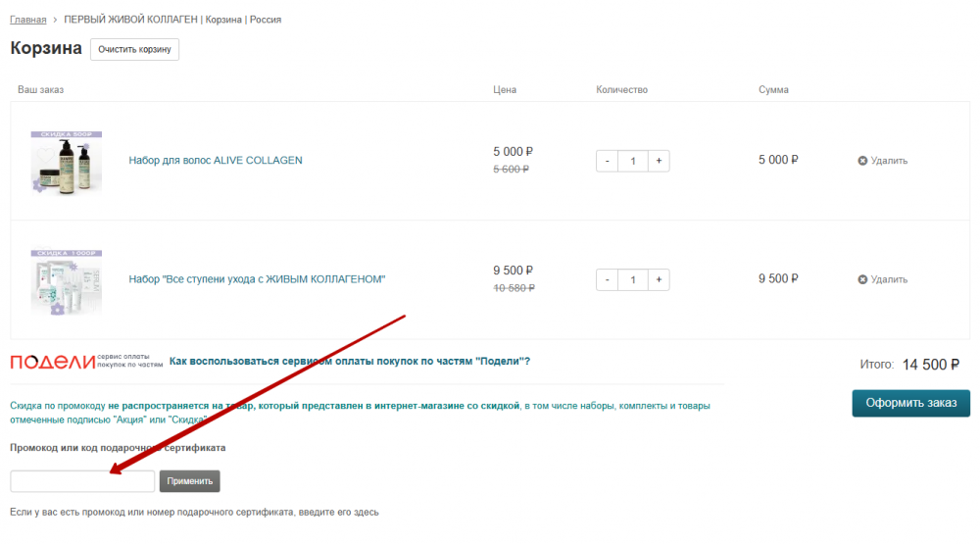Click quantity field of ALIVE COLLAGEN hair set
This screenshot has width=980, height=544.
coord(633,161)
